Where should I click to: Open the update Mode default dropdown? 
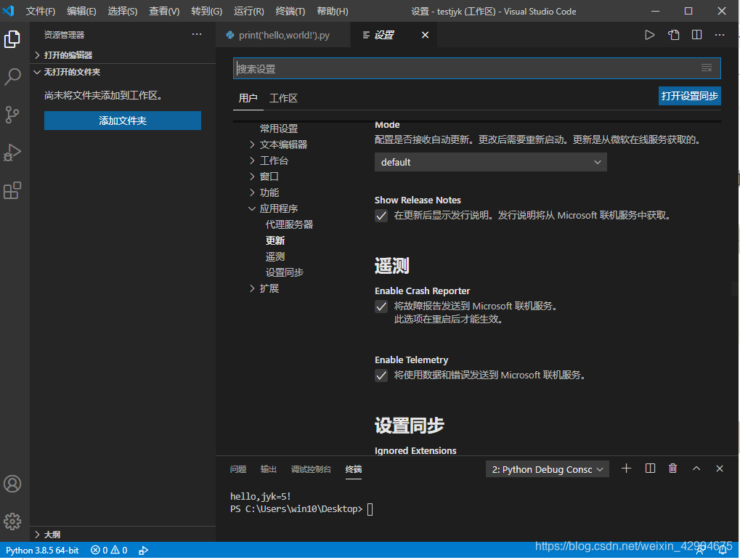pyautogui.click(x=491, y=162)
